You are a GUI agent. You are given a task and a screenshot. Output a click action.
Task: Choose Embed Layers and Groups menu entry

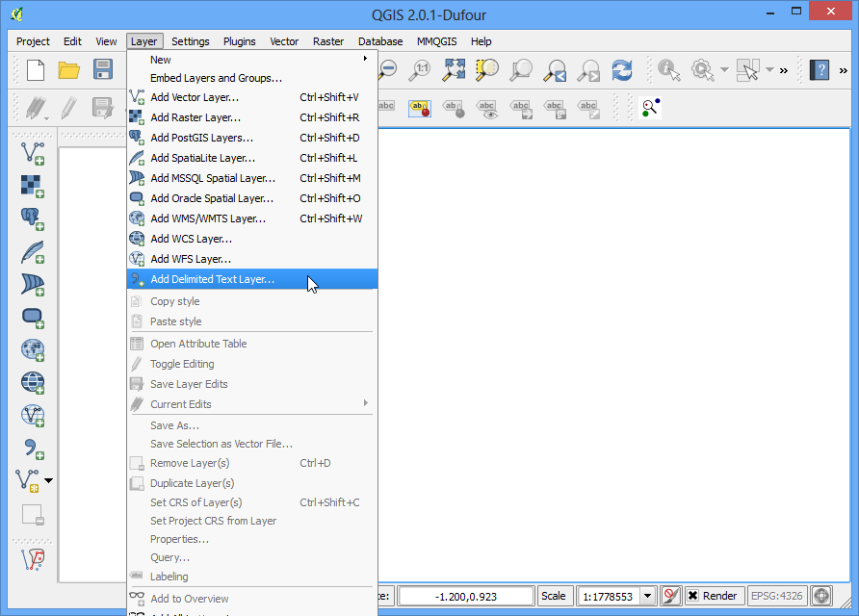tap(252, 78)
